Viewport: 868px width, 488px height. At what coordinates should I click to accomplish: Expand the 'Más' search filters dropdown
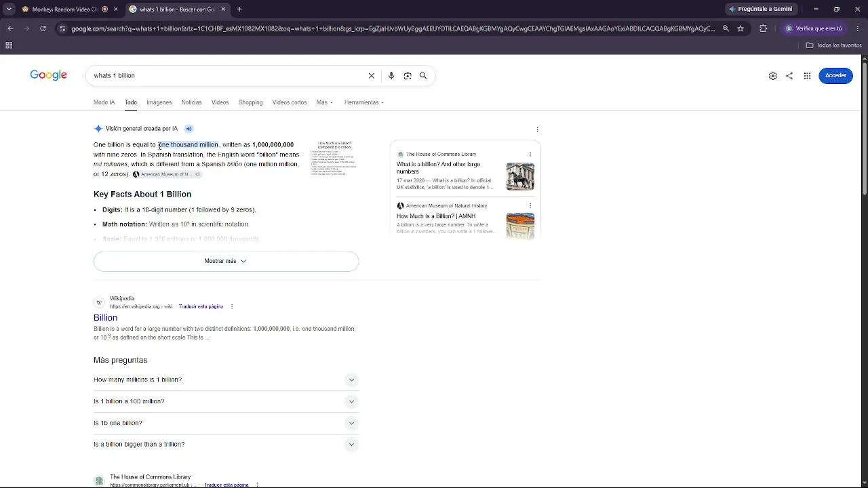coord(325,102)
